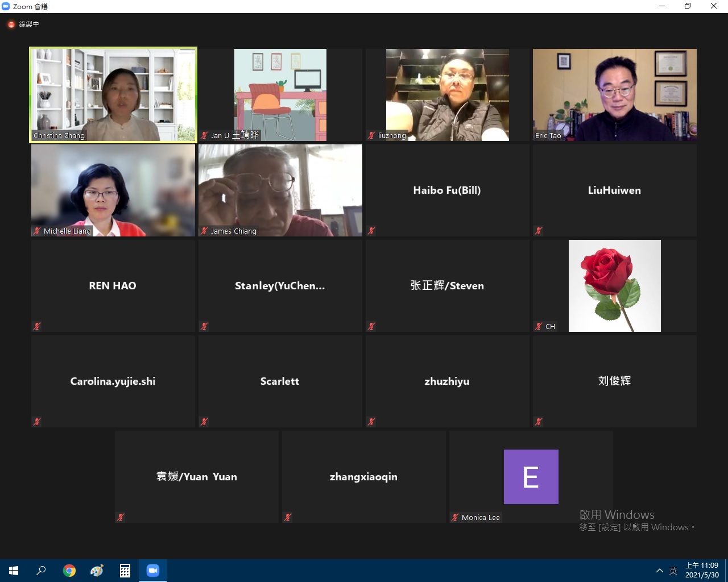Click the taskbar search magnifier
728x582 pixels.
(x=41, y=571)
